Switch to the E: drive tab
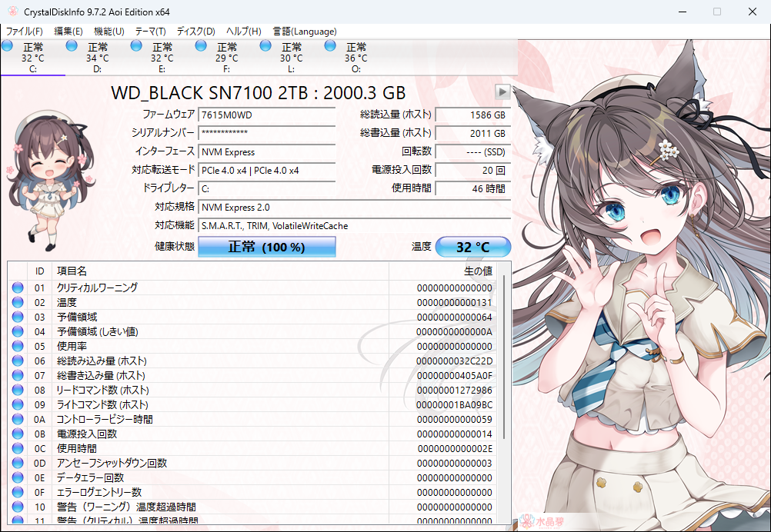This screenshot has width=771, height=532. [162, 58]
